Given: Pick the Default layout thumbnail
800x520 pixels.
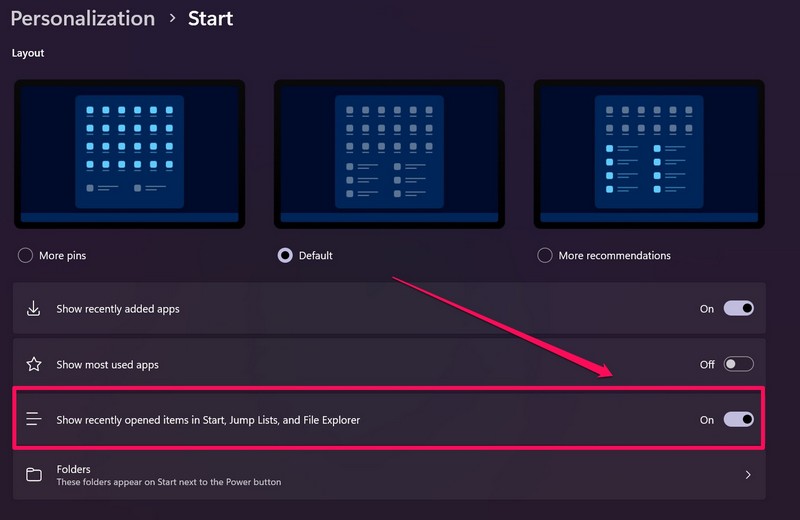Looking at the screenshot, I should pyautogui.click(x=389, y=153).
